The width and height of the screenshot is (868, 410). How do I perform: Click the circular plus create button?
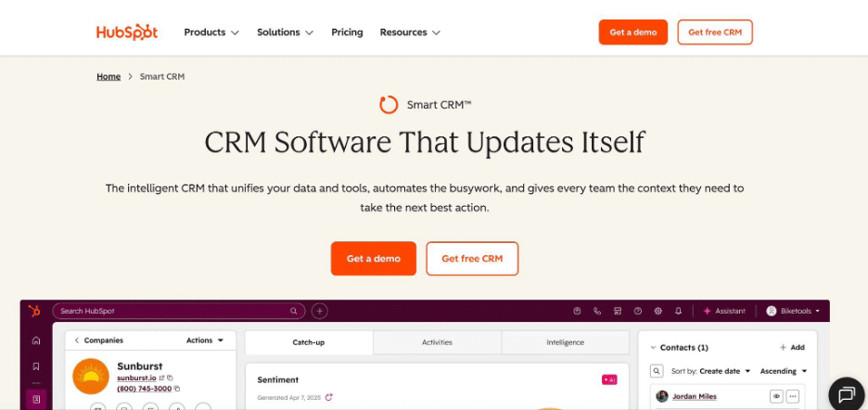click(319, 312)
